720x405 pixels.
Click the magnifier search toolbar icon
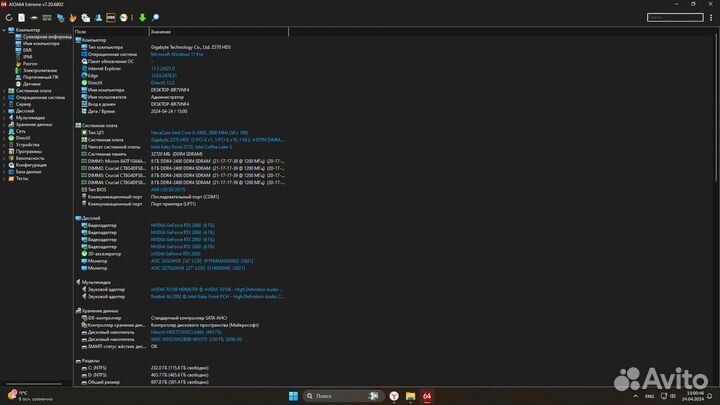(x=155, y=18)
